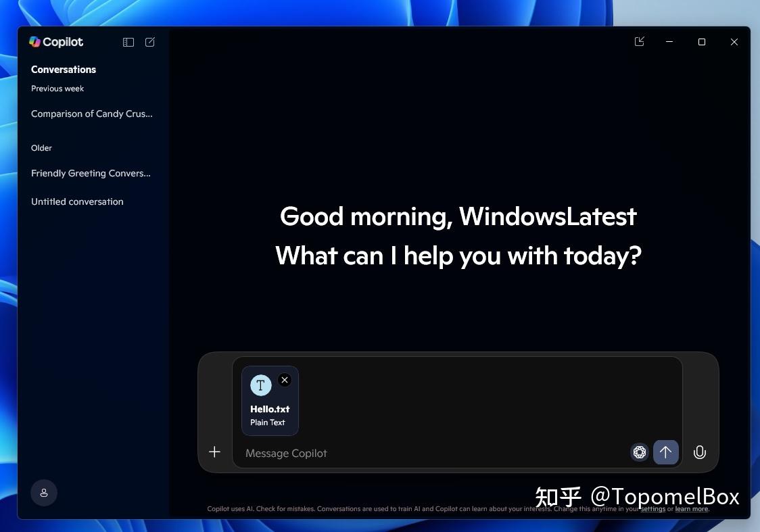Expand the Older conversations section

point(41,147)
